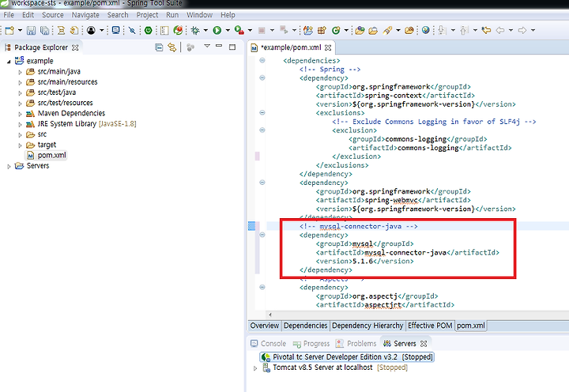Image resolution: width=569 pixels, height=392 pixels.
Task: Click the Forward navigation arrow icon
Action: 522,31
